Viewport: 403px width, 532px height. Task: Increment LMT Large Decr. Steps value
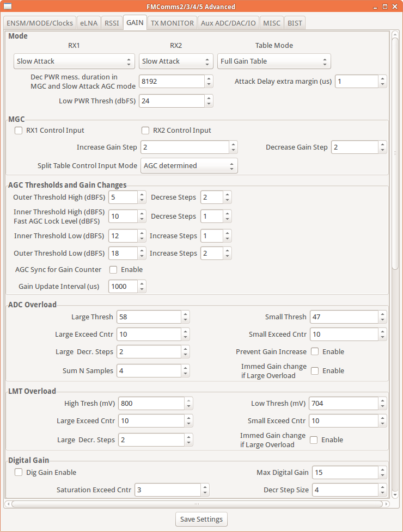tap(189, 437)
